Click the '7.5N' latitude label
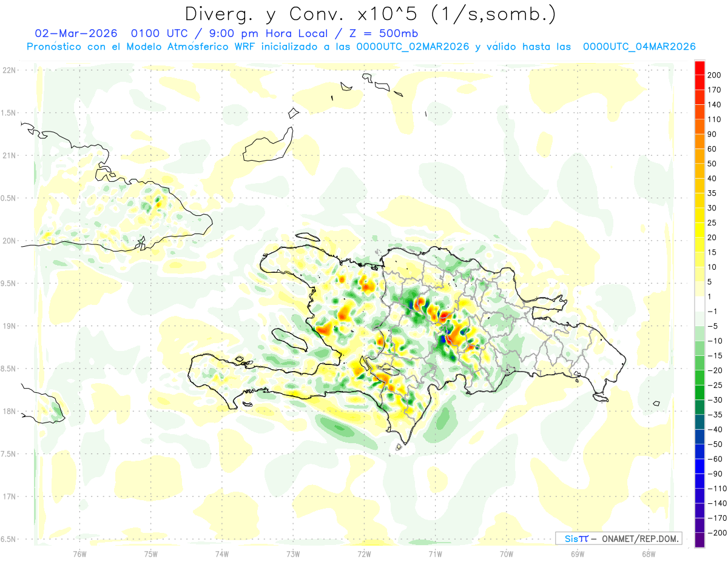 pos(9,454)
